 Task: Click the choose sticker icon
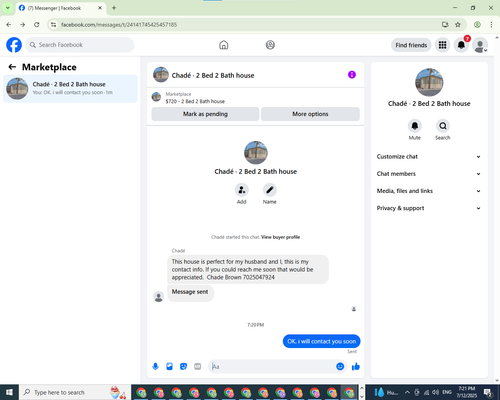pos(183,367)
